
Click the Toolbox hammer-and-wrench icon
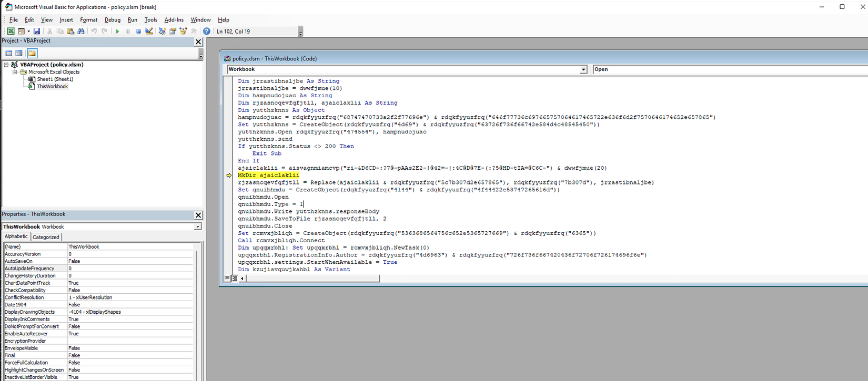point(194,32)
